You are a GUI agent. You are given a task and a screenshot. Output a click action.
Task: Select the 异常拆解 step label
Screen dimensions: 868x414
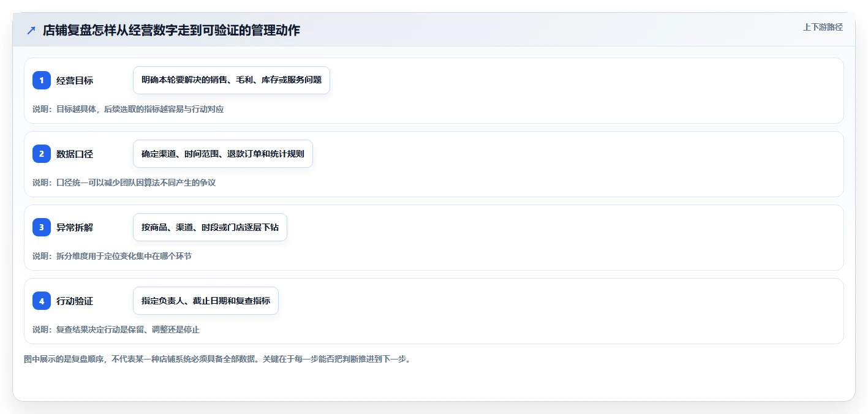75,227
